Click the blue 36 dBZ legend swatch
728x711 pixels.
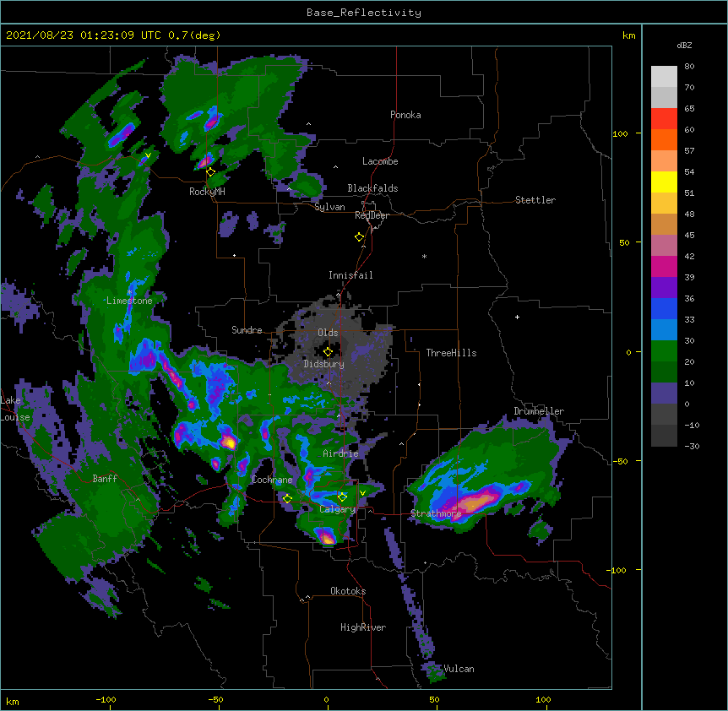pyautogui.click(x=664, y=308)
